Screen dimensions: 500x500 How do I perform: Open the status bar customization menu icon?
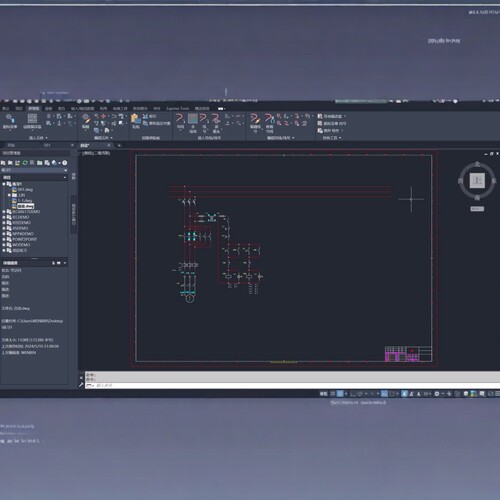497,394
